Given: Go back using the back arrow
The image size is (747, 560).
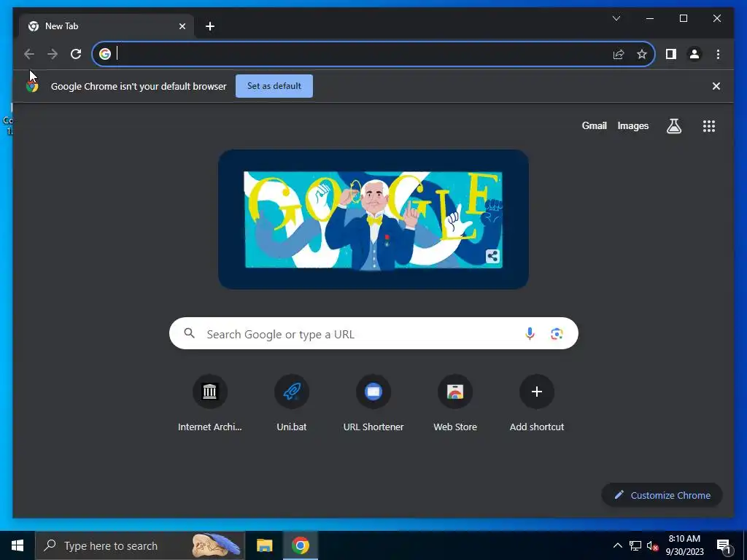Looking at the screenshot, I should [29, 54].
